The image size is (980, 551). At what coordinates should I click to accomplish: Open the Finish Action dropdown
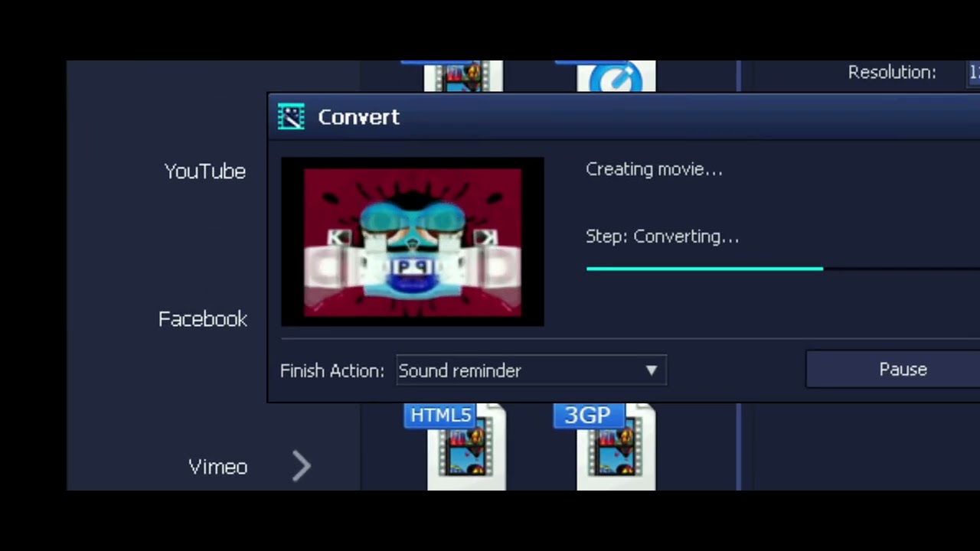pos(531,370)
